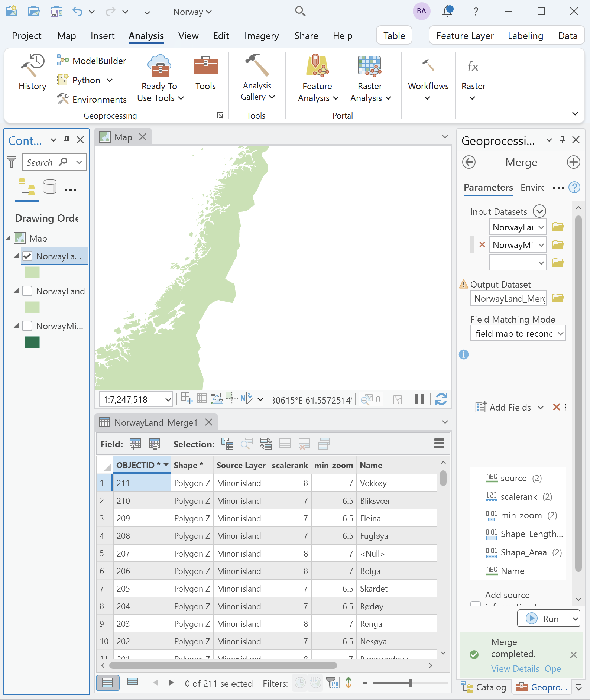Show selected records view

tap(133, 682)
